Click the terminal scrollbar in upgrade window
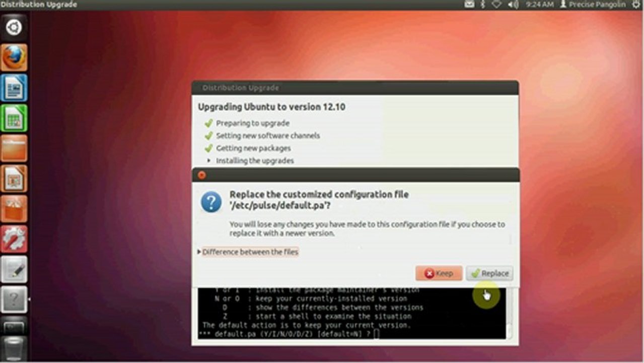This screenshot has height=363, width=644. pyautogui.click(x=509, y=313)
